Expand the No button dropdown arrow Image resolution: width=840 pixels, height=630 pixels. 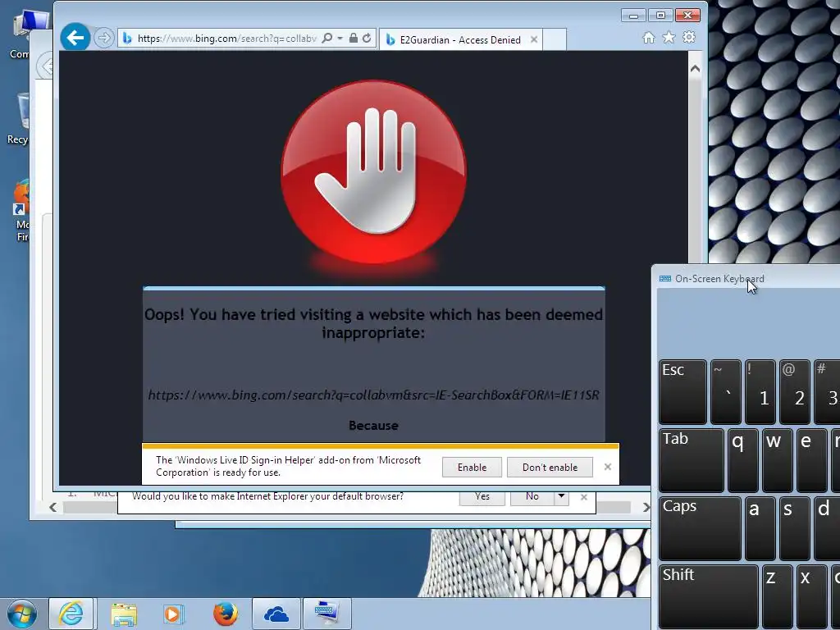pos(561,496)
